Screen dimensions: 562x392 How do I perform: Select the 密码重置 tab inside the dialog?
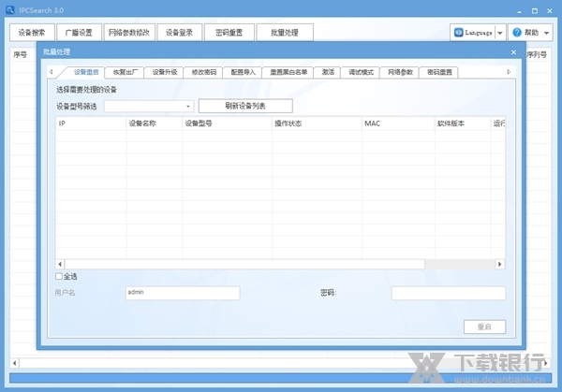point(439,72)
